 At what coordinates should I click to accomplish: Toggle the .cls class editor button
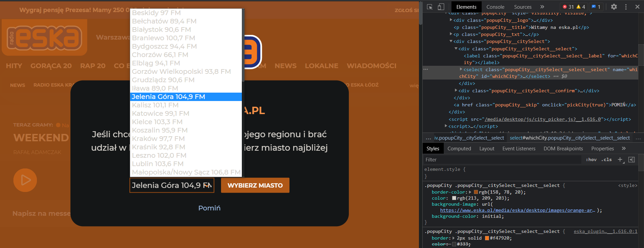[606, 160]
